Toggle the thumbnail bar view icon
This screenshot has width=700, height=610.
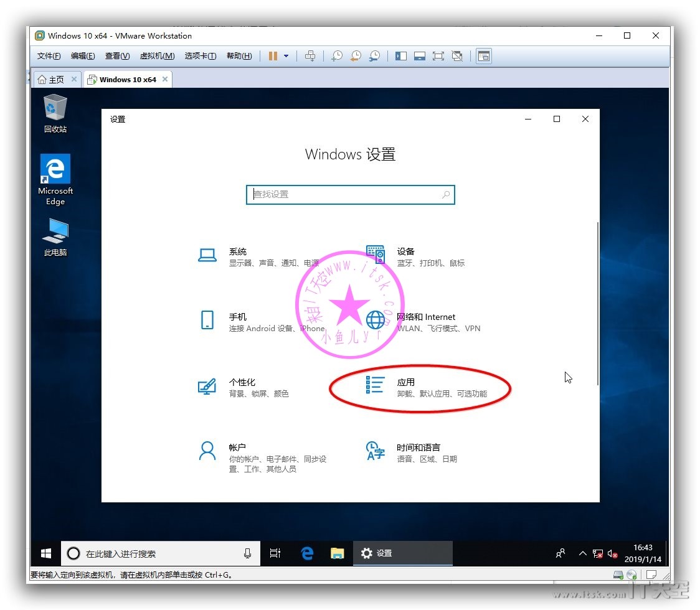pyautogui.click(x=420, y=56)
